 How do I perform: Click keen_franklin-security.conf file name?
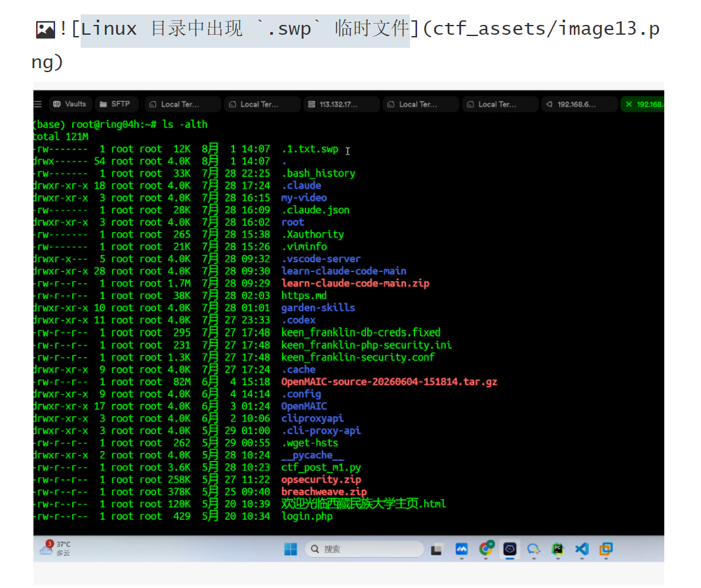358,357
